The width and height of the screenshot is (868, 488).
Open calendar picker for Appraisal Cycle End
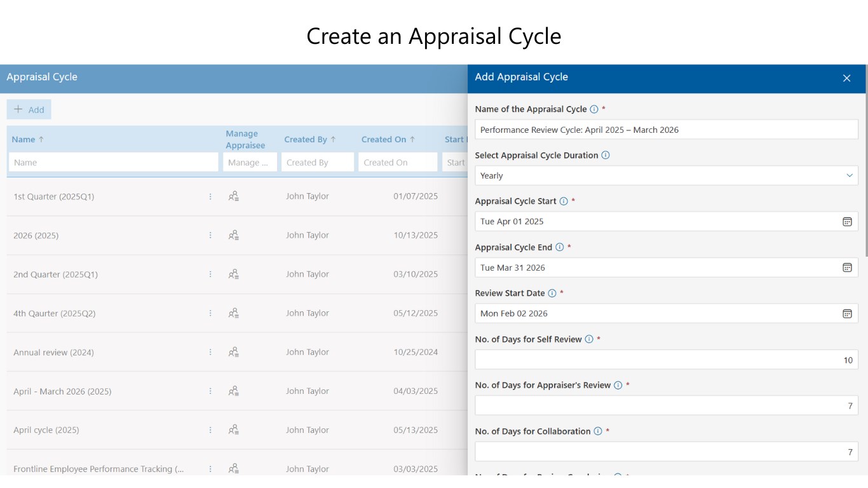pos(846,268)
